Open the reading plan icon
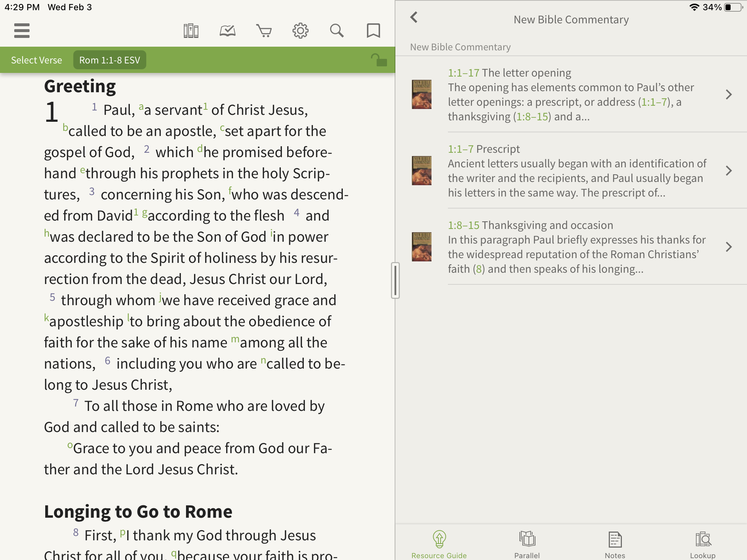 (x=227, y=31)
